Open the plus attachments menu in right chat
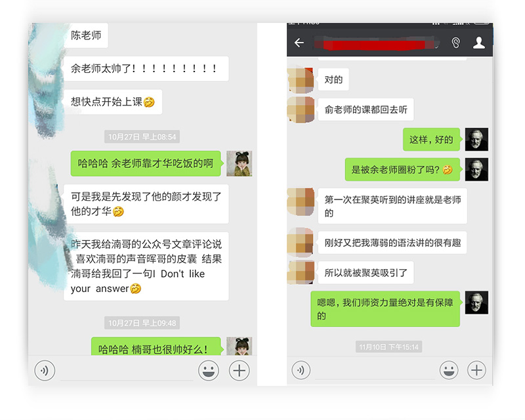This screenshot has height=420, width=525. [x=476, y=370]
